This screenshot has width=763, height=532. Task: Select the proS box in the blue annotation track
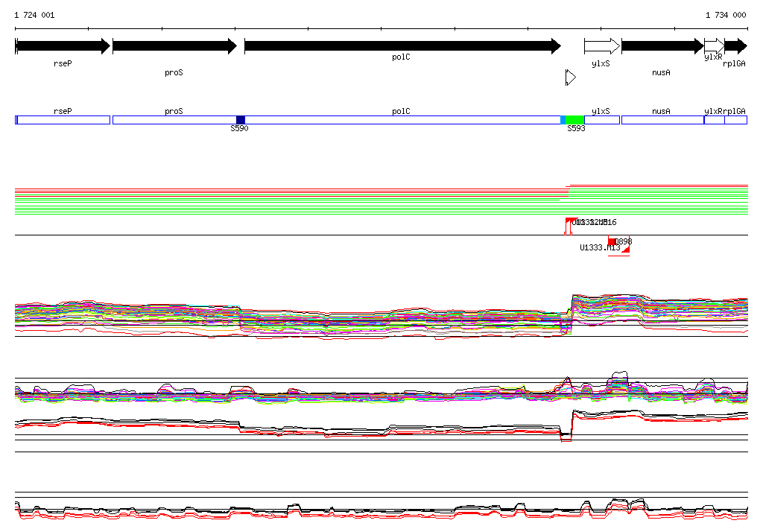174,120
